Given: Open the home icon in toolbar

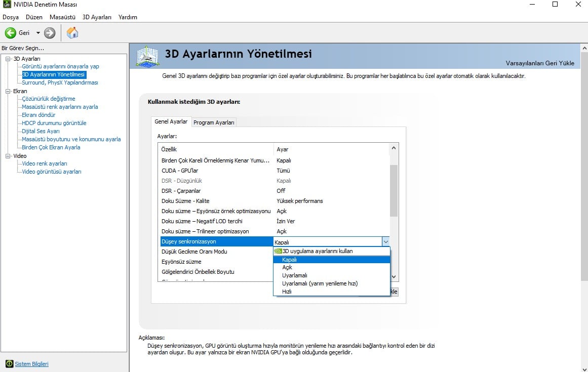Looking at the screenshot, I should (x=72, y=33).
